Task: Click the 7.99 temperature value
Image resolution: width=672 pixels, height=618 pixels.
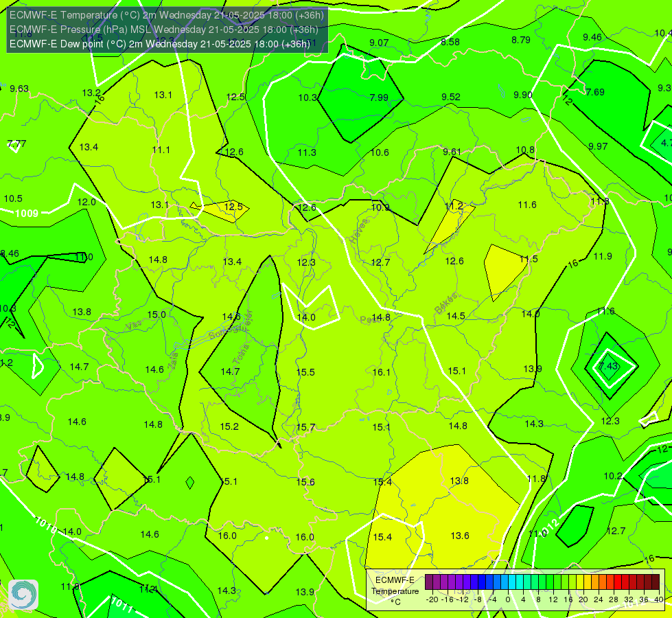Action: (379, 98)
